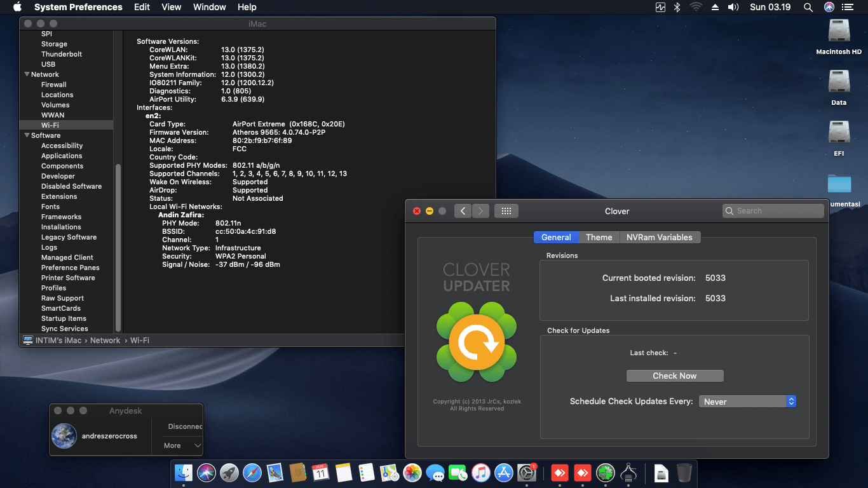Open the Bluetooth menu bar icon
868x488 pixels.
677,7
